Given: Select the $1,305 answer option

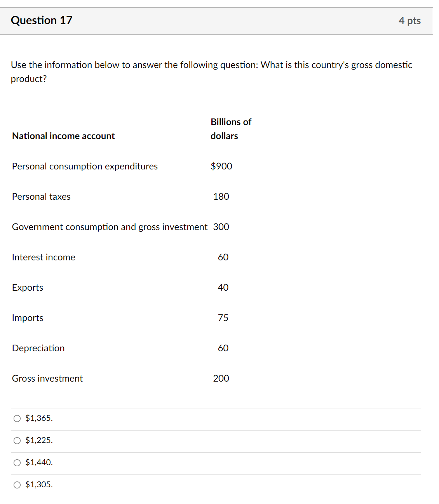Looking at the screenshot, I should coord(17,485).
